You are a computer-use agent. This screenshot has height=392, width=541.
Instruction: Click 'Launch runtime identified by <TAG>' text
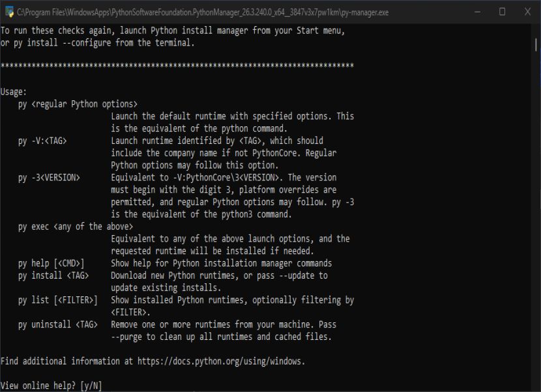[x=217, y=141]
